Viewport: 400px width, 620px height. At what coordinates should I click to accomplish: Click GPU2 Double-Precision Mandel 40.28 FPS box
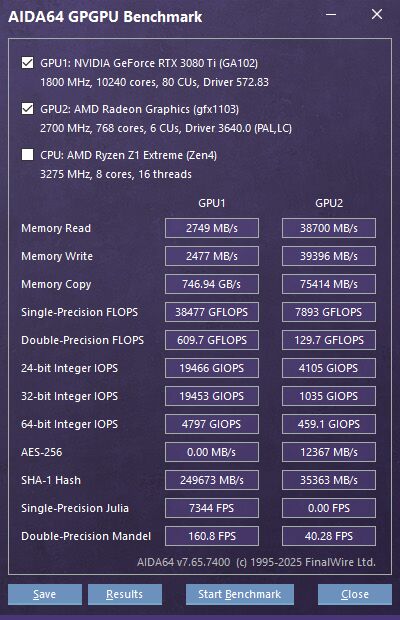coord(329,536)
